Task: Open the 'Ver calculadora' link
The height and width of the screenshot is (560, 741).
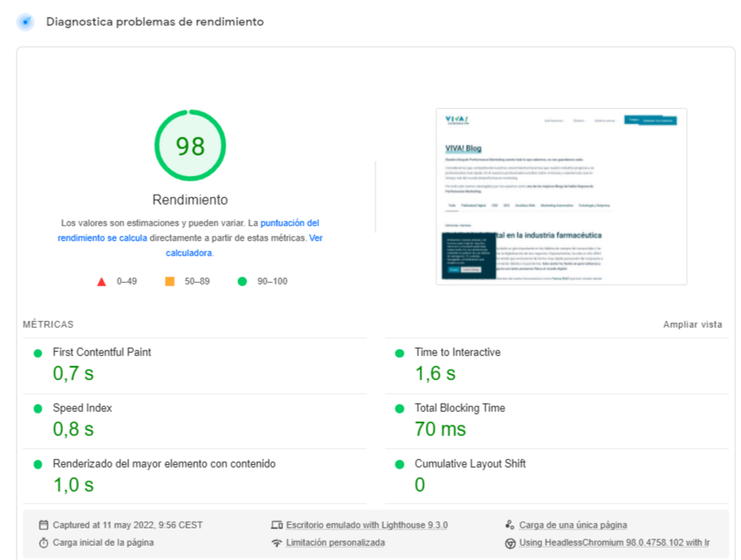Action: (x=244, y=245)
